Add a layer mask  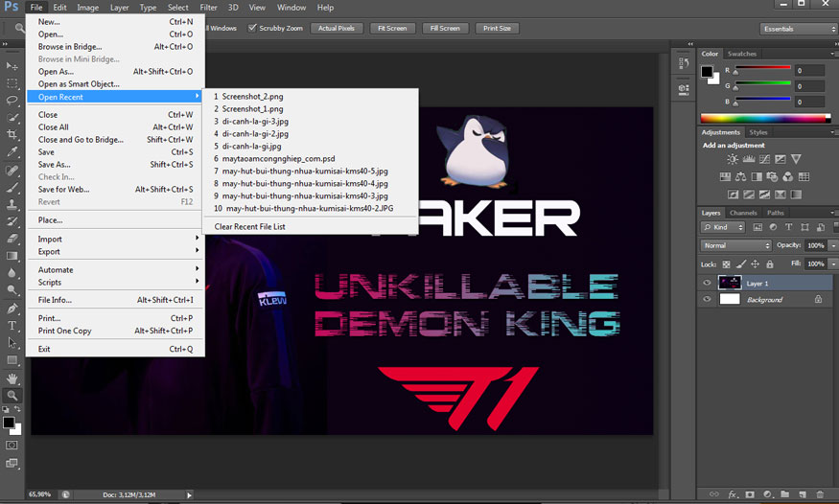coord(750,494)
